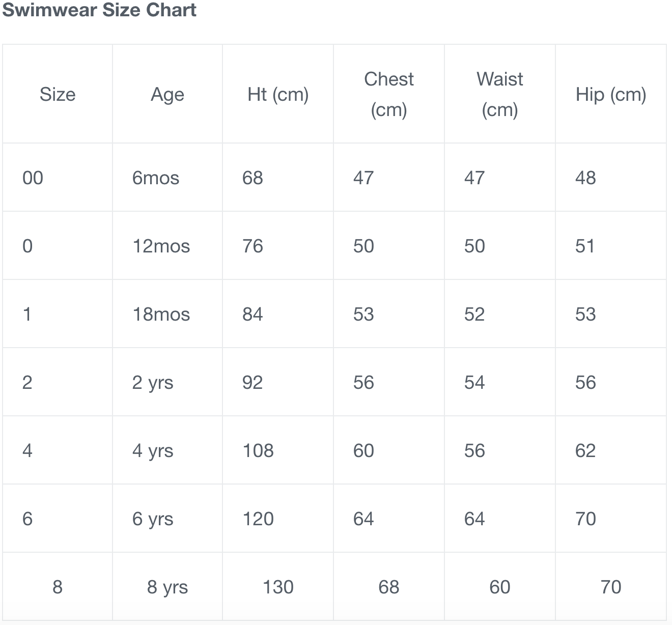
Task: Select the Size column header
Action: point(58,94)
